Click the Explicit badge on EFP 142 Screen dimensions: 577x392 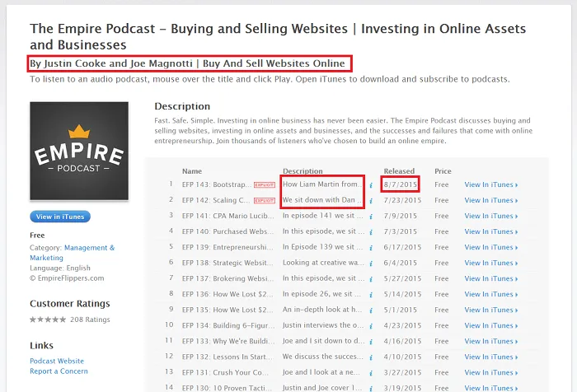pos(265,200)
